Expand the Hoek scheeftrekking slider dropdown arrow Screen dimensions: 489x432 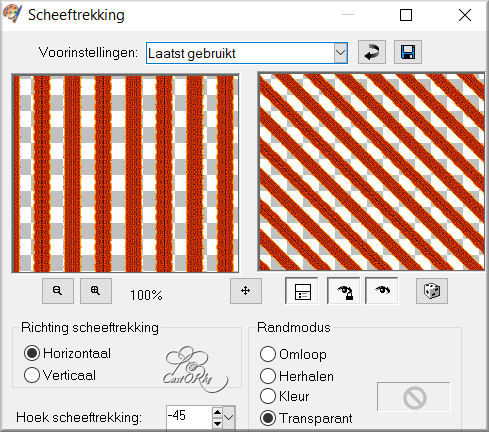pos(229,417)
